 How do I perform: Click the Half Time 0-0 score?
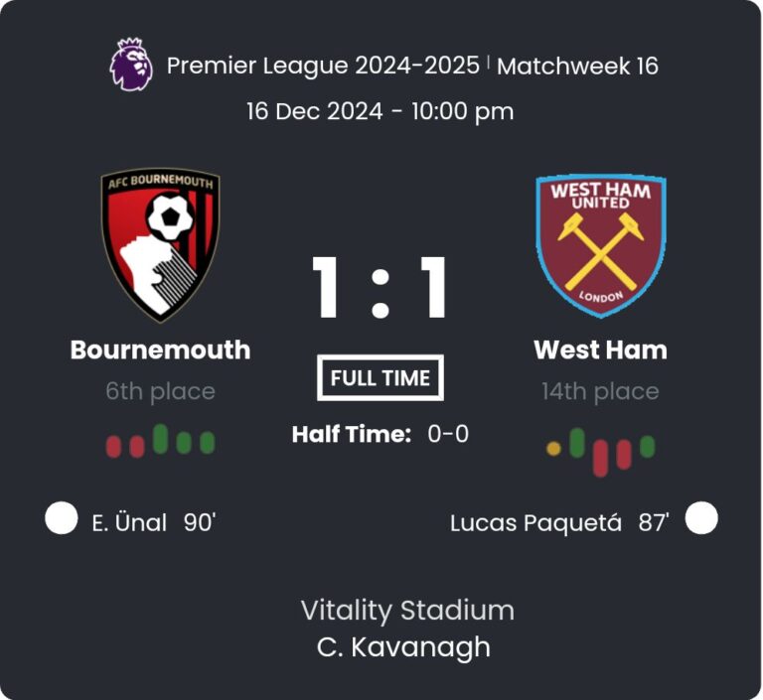click(x=381, y=434)
